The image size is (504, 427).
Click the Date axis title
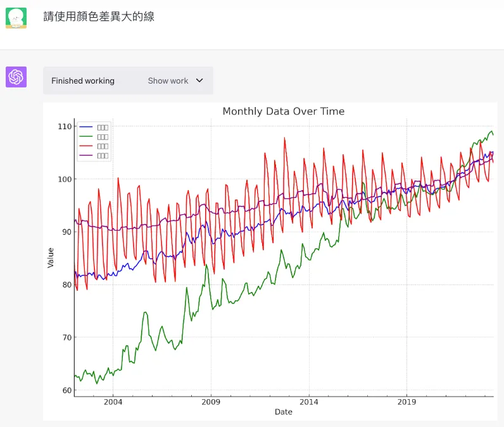click(284, 412)
